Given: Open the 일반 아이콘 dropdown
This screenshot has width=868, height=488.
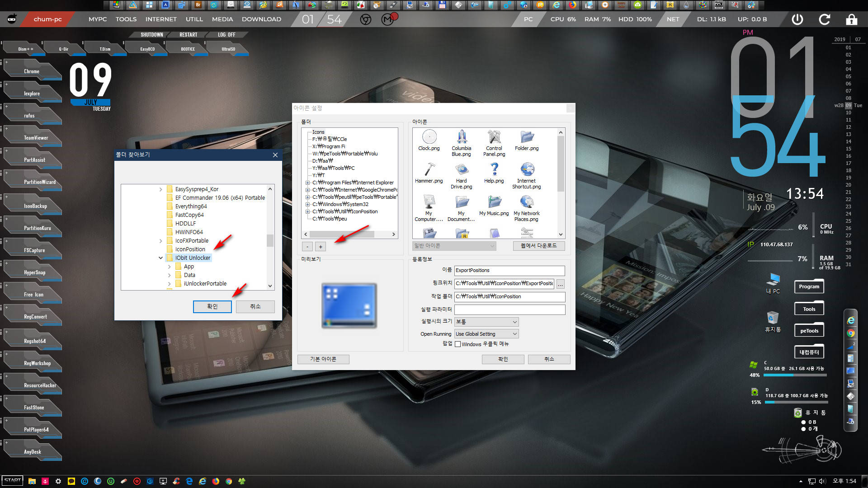Looking at the screenshot, I should (x=454, y=246).
